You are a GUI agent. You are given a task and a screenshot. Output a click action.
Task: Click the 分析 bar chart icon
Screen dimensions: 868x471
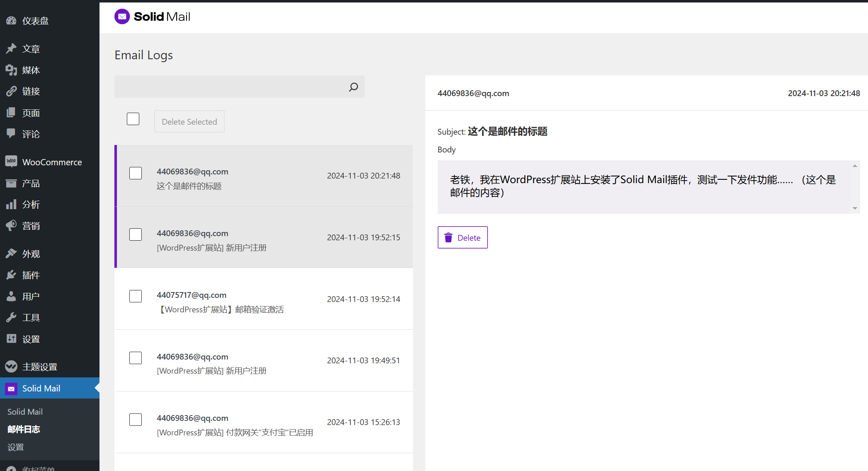11,205
